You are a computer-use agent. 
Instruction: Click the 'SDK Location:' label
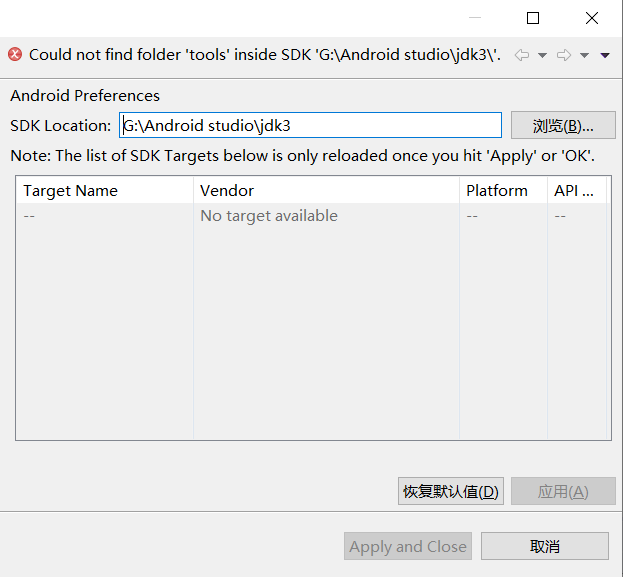click(61, 126)
